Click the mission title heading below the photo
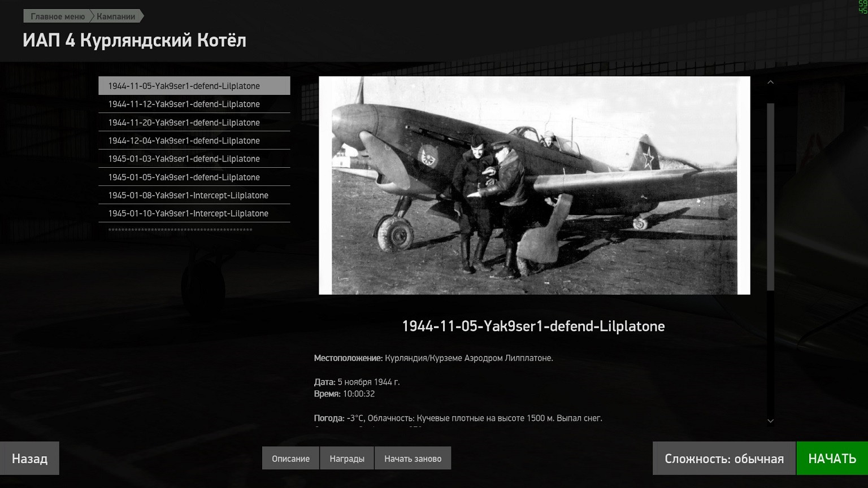The image size is (868, 488). 533,326
